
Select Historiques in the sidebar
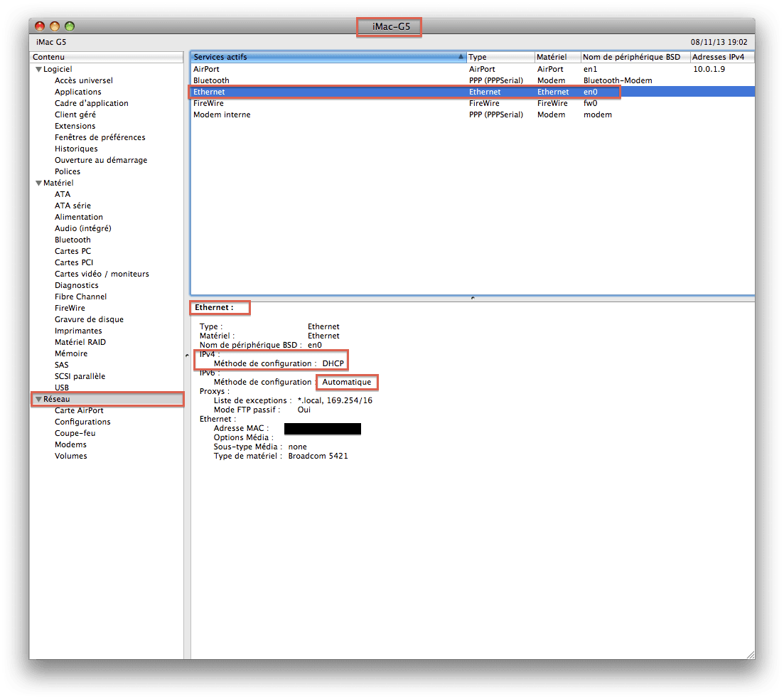[76, 149]
